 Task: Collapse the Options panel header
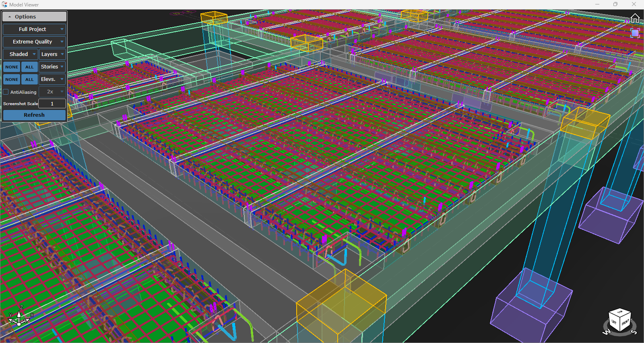34,17
